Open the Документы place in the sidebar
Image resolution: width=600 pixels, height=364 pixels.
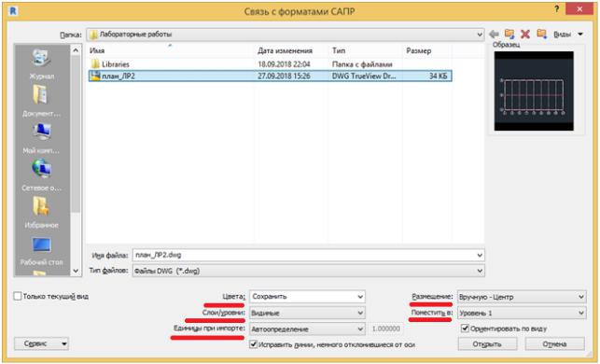pos(41,101)
